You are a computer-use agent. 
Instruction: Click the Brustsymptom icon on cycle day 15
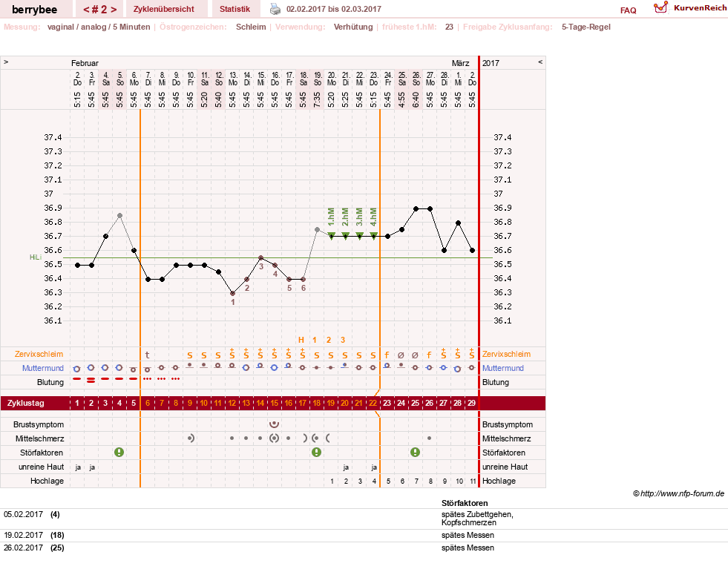click(x=275, y=424)
